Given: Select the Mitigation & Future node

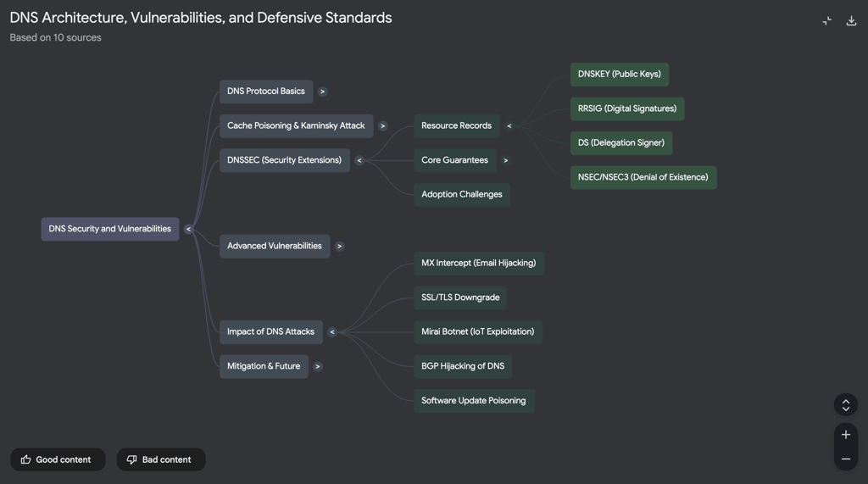Looking at the screenshot, I should tap(264, 366).
